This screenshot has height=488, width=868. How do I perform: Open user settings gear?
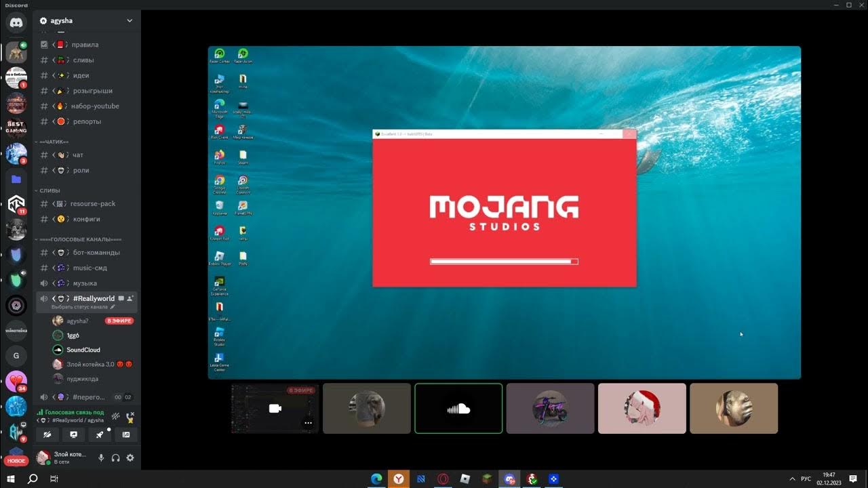tap(130, 458)
